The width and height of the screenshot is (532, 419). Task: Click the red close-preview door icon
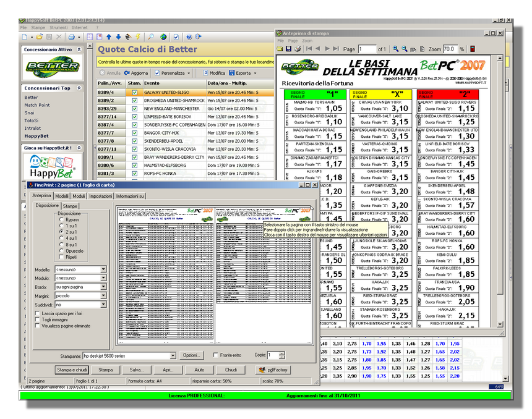tap(472, 49)
